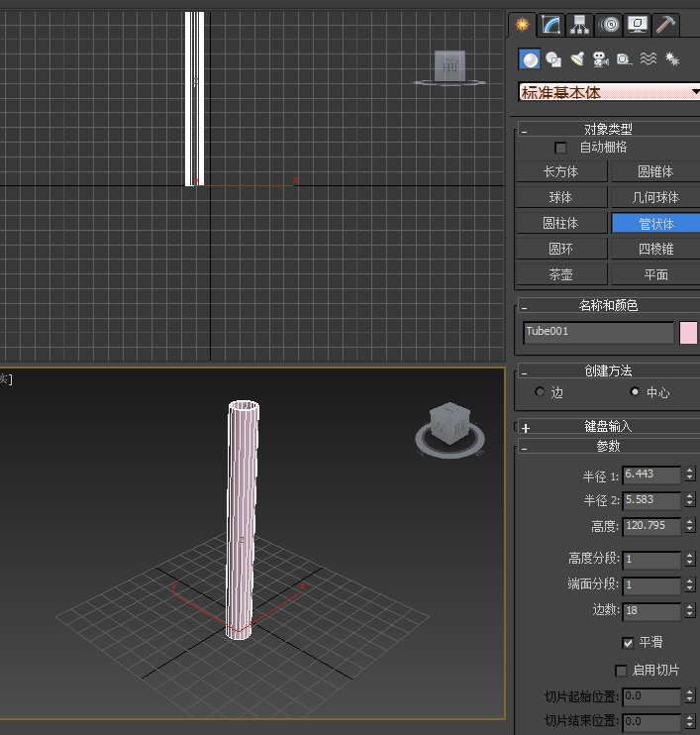Click the 茶壶 object button
The image size is (700, 735).
point(561,274)
